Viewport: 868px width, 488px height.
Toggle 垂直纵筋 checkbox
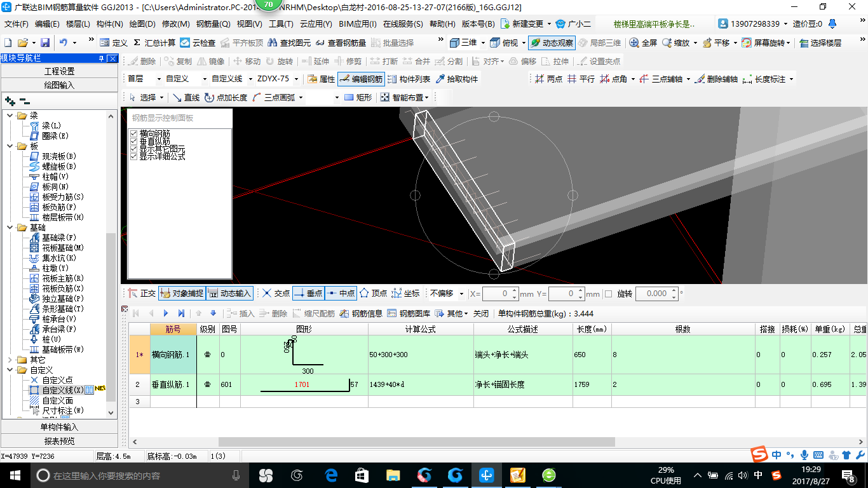coord(133,141)
